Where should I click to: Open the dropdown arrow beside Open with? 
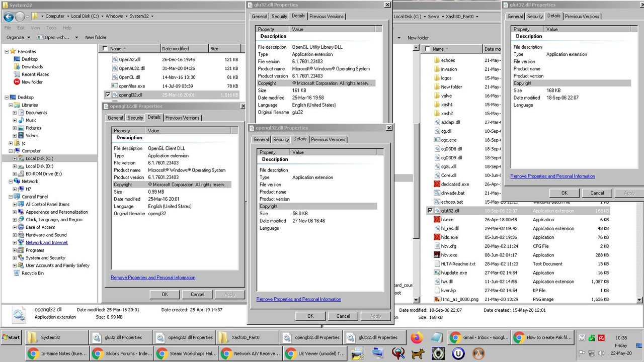coord(76,37)
